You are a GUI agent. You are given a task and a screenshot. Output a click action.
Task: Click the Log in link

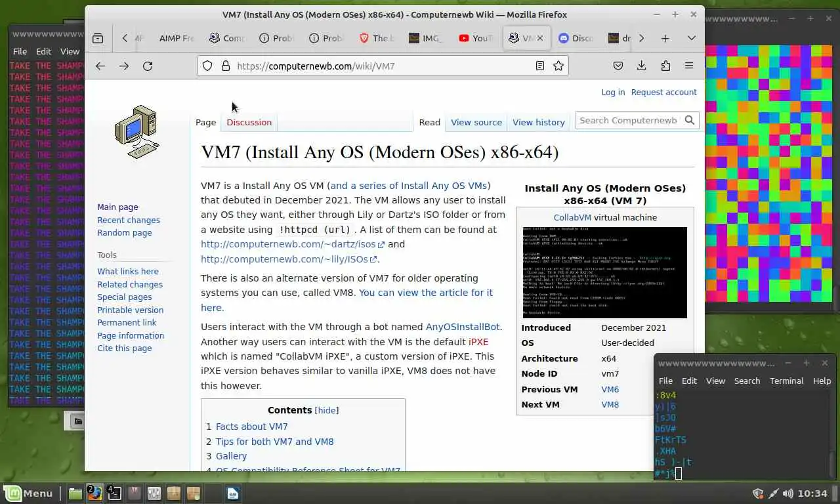point(613,92)
